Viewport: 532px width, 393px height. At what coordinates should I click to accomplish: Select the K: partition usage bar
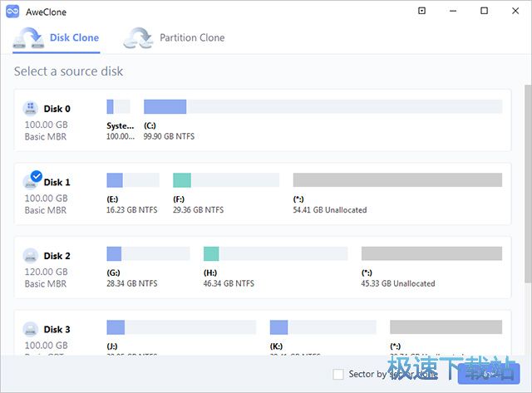[323, 327]
